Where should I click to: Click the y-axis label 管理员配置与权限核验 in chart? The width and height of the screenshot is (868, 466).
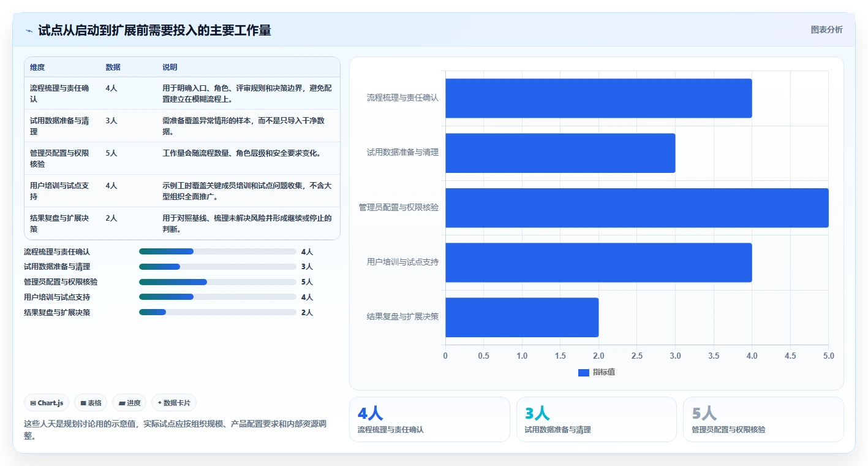point(399,208)
